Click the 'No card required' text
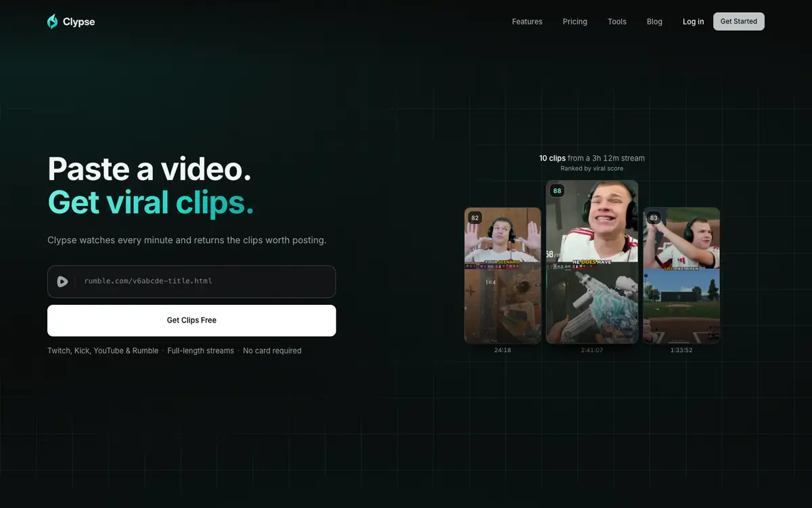This screenshot has height=508, width=812. pos(272,351)
